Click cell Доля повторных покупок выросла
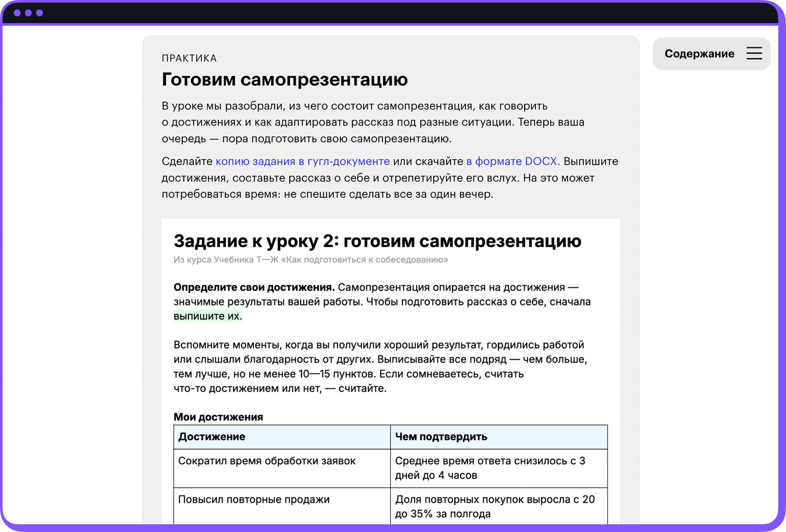 click(x=499, y=506)
